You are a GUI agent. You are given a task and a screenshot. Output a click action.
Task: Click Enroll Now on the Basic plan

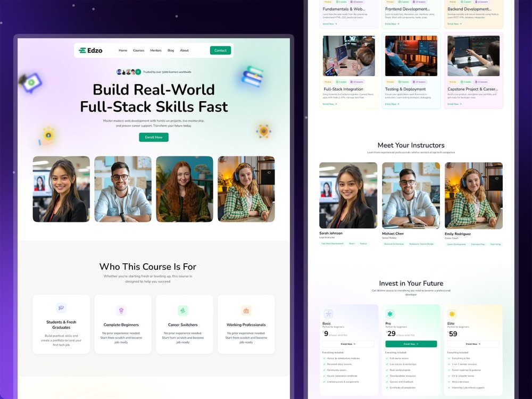[x=348, y=344]
